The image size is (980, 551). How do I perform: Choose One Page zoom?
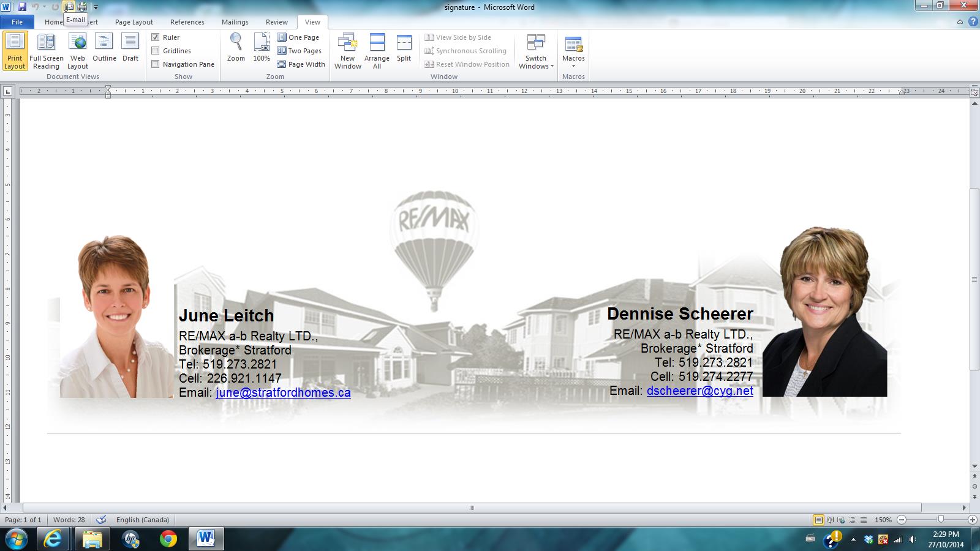click(x=298, y=37)
